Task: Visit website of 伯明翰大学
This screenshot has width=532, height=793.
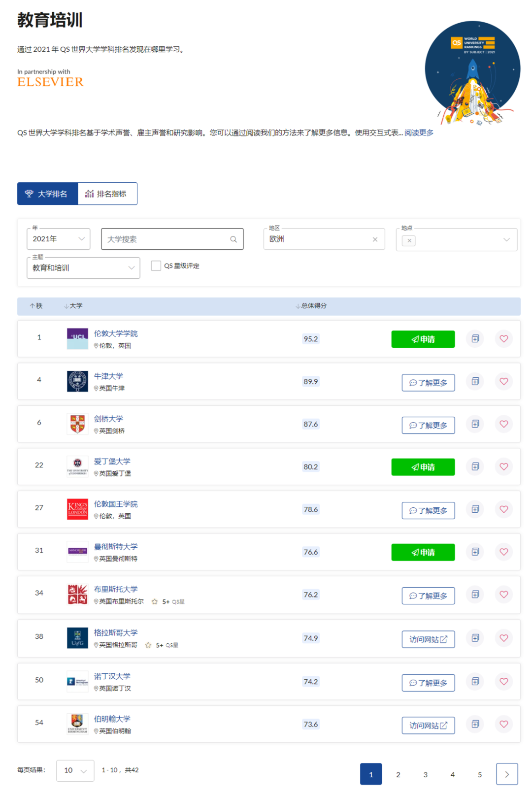Action: [428, 726]
